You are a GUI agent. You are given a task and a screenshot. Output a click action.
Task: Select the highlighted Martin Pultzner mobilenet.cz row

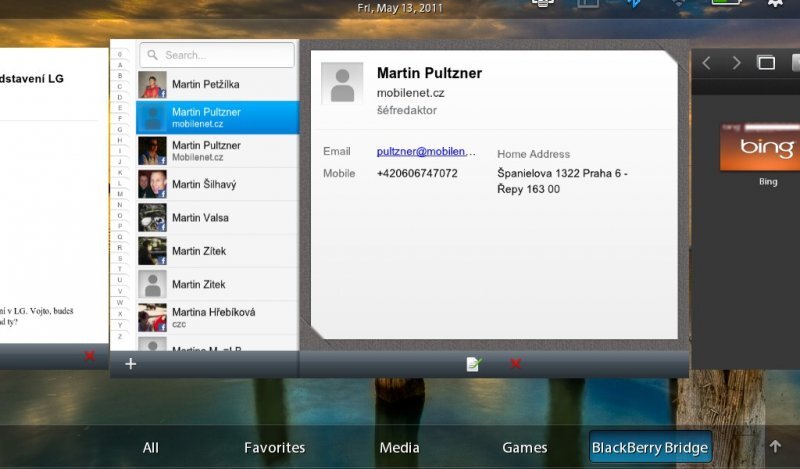217,117
